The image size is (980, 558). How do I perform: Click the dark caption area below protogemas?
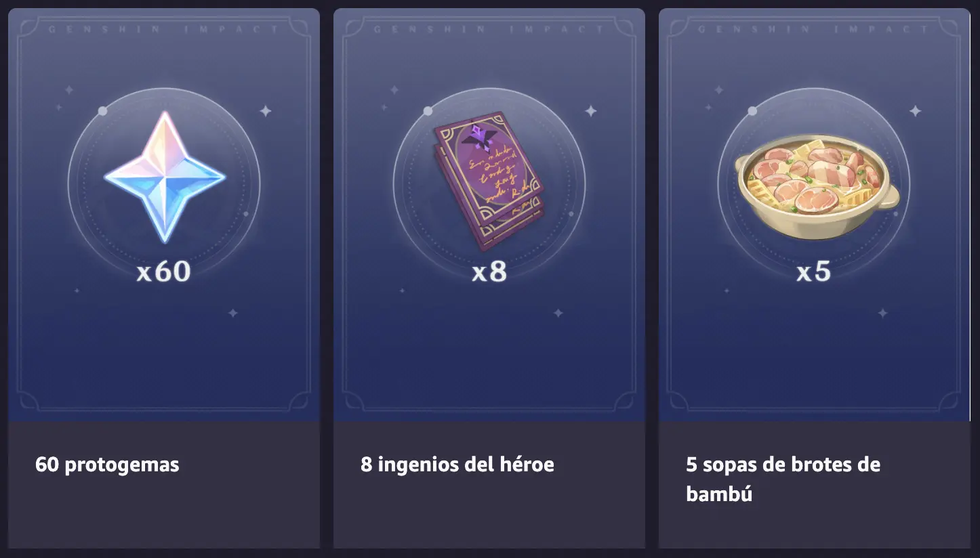coord(164,485)
